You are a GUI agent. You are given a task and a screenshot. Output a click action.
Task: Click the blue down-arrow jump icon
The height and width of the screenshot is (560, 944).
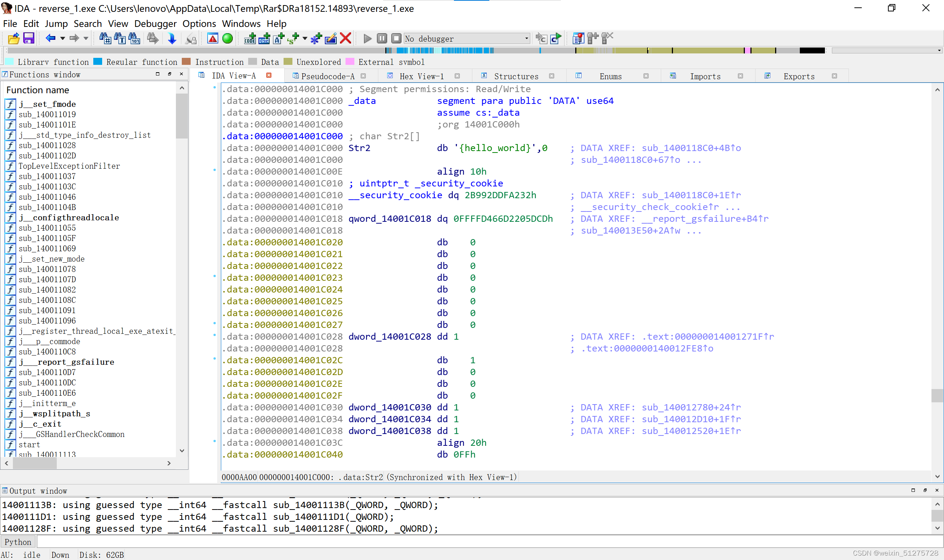click(172, 38)
